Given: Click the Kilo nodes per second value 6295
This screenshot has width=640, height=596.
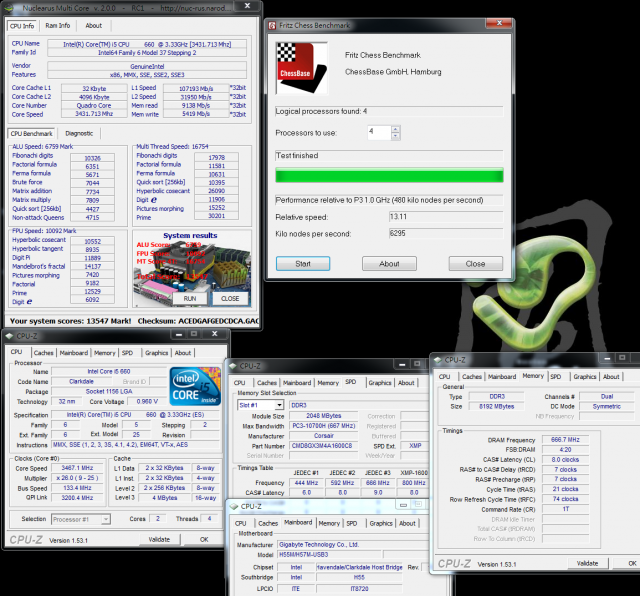Looking at the screenshot, I should point(446,234).
